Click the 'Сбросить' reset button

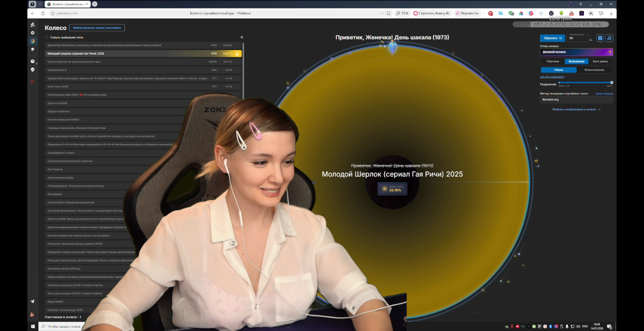click(553, 38)
